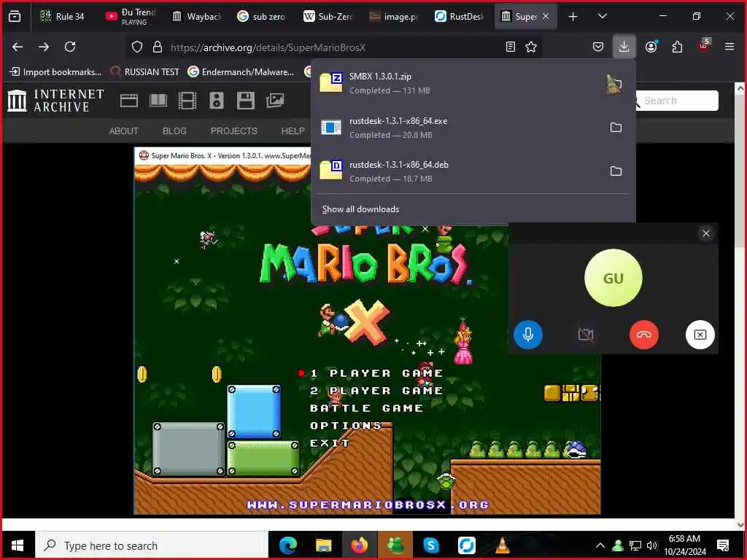The image size is (747, 560).
Task: Close the downloads panel via toolbar button
Action: pyautogui.click(x=624, y=47)
